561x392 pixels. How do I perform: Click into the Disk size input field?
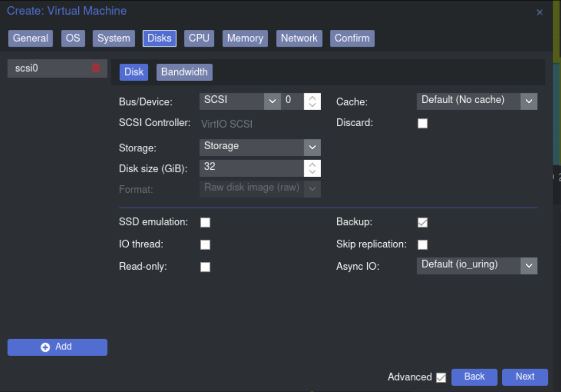[251, 168]
